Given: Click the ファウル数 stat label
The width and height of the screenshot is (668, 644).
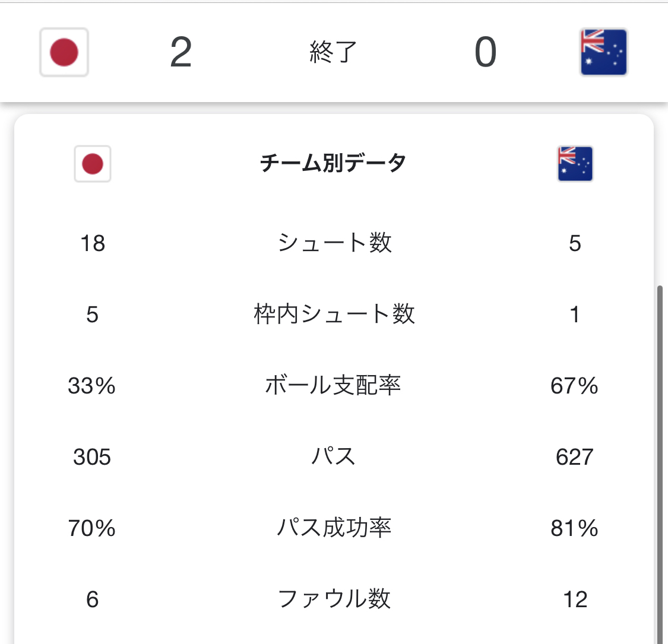Looking at the screenshot, I should pyautogui.click(x=334, y=599).
